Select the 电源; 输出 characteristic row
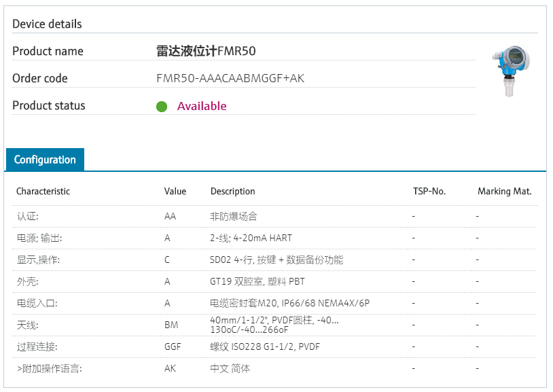 pyautogui.click(x=275, y=238)
